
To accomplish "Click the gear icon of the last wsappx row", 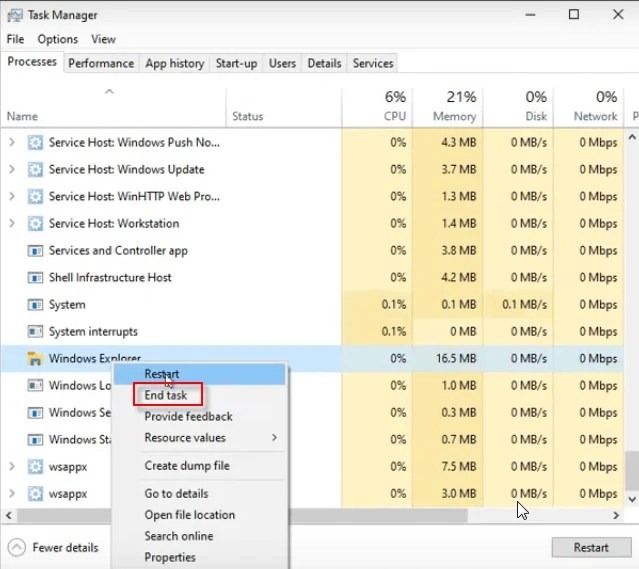I will (x=35, y=494).
